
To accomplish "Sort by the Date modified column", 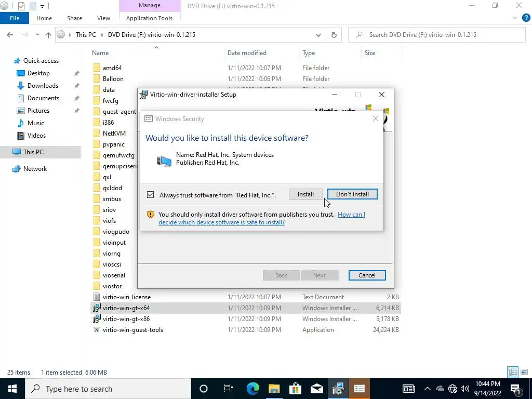I will click(247, 53).
